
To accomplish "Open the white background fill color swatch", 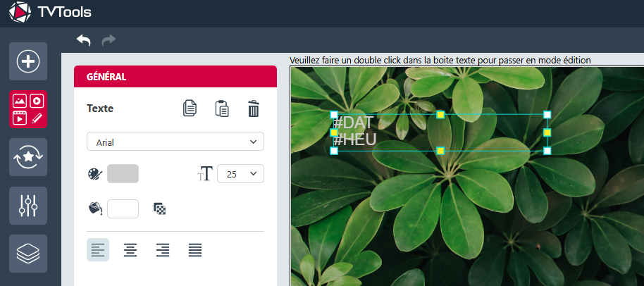I will coord(123,209).
